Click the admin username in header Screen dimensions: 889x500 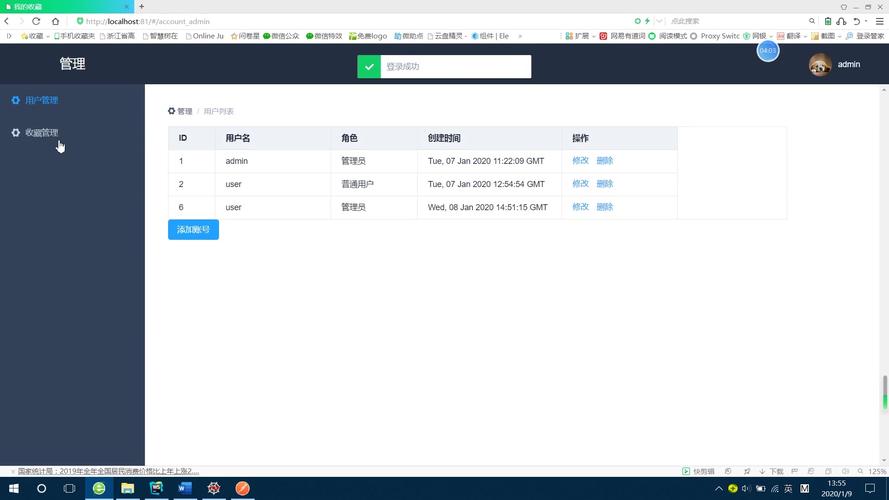pos(849,65)
